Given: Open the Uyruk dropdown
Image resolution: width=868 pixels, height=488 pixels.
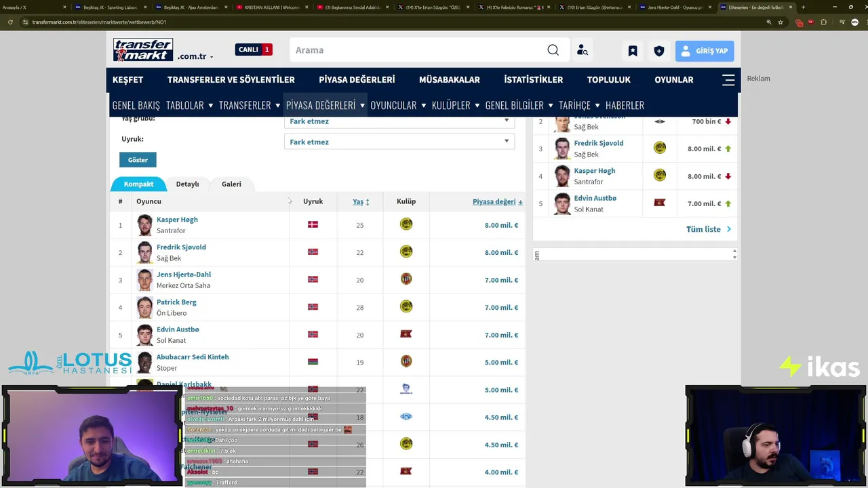Looking at the screenshot, I should [399, 142].
